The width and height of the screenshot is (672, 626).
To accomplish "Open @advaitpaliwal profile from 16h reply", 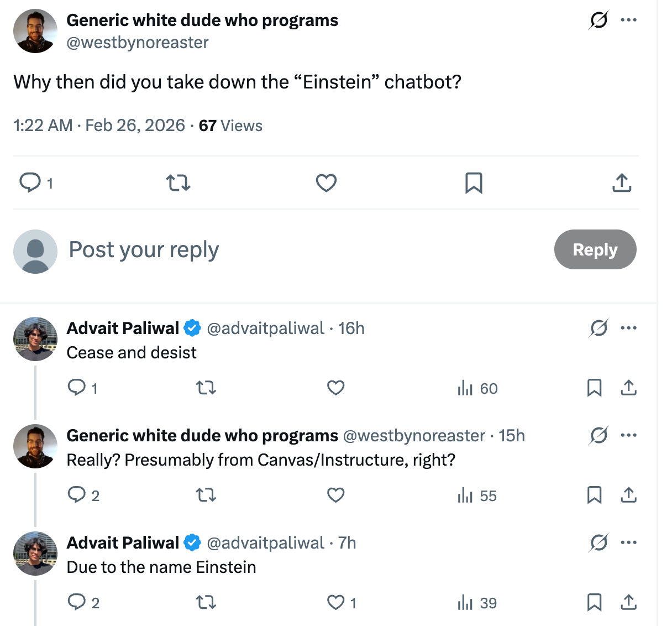I will pos(265,328).
